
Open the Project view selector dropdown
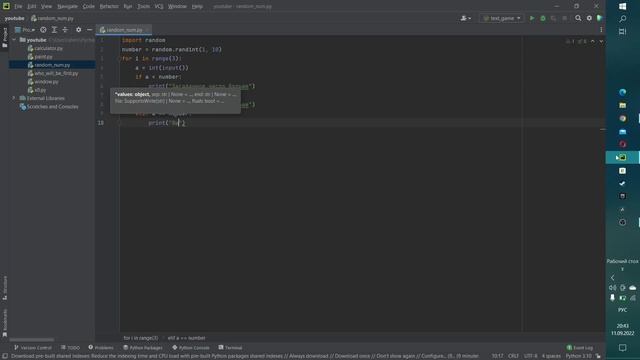pos(24,30)
